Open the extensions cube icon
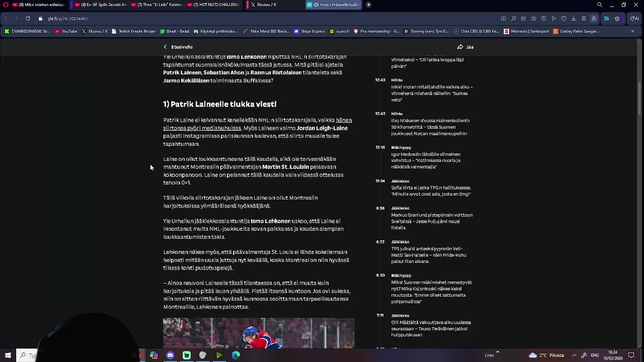This screenshot has width=644, height=362. [x=617, y=19]
